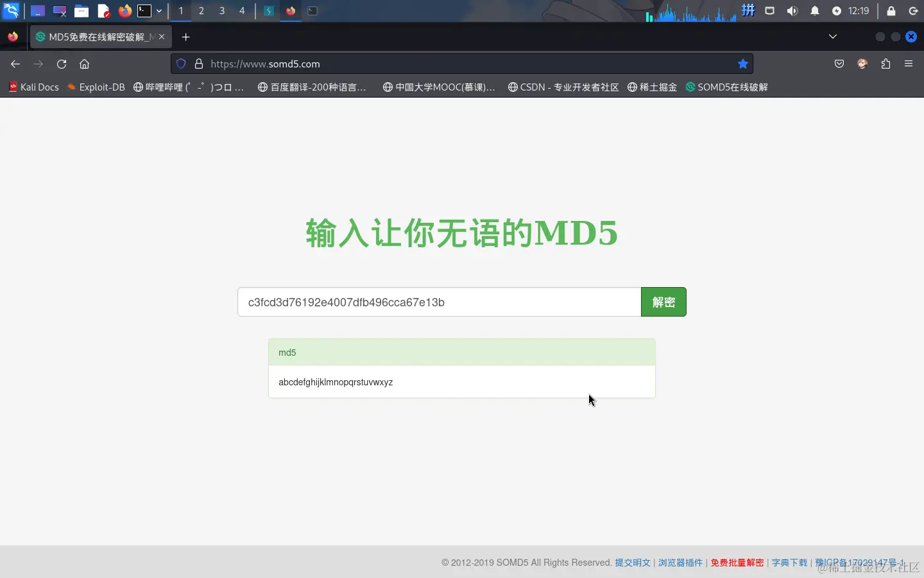Open the Firefox window in the taskbar
This screenshot has height=578, width=924.
click(291, 11)
